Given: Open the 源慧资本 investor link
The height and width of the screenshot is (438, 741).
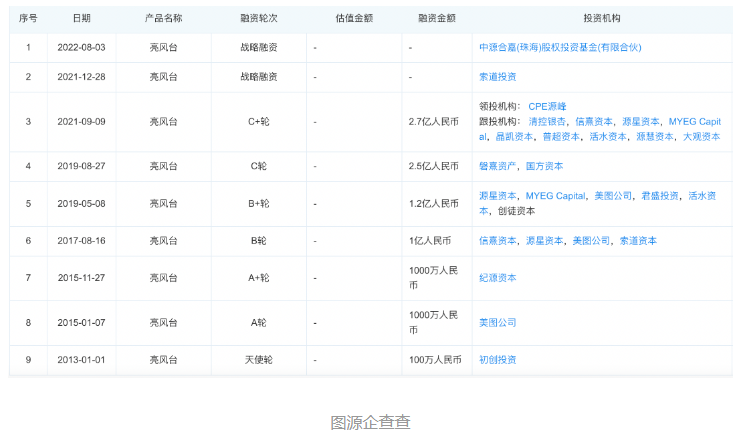Looking at the screenshot, I should [x=654, y=136].
